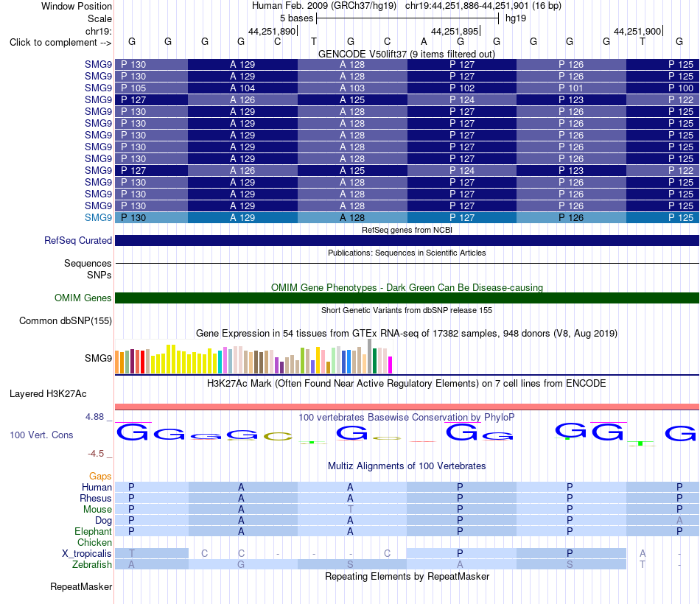Click the 'Click to complement -->' label
The width and height of the screenshot is (700, 604).
(x=60, y=43)
